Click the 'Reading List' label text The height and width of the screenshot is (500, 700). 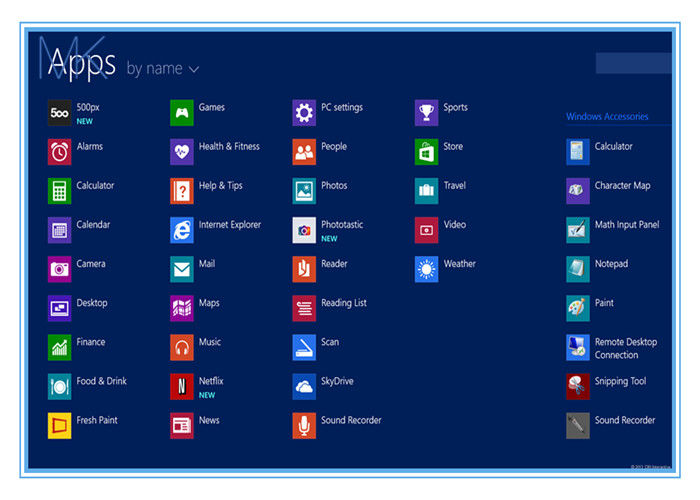click(344, 303)
